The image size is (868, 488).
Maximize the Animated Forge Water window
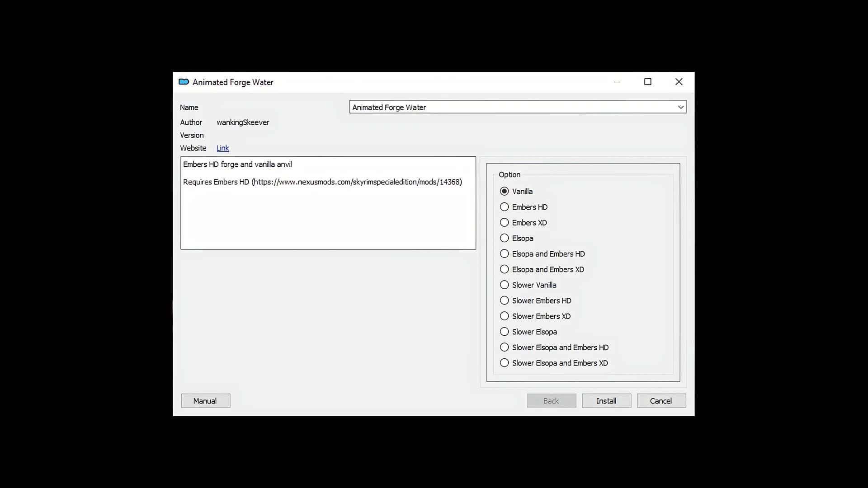click(x=647, y=82)
